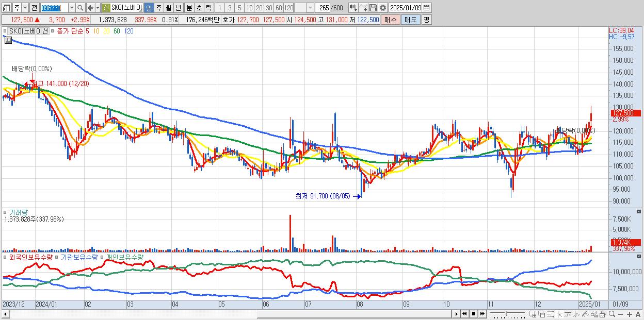Click the green 신 badge icon
Screen dimensions: 644x320
(105, 8)
